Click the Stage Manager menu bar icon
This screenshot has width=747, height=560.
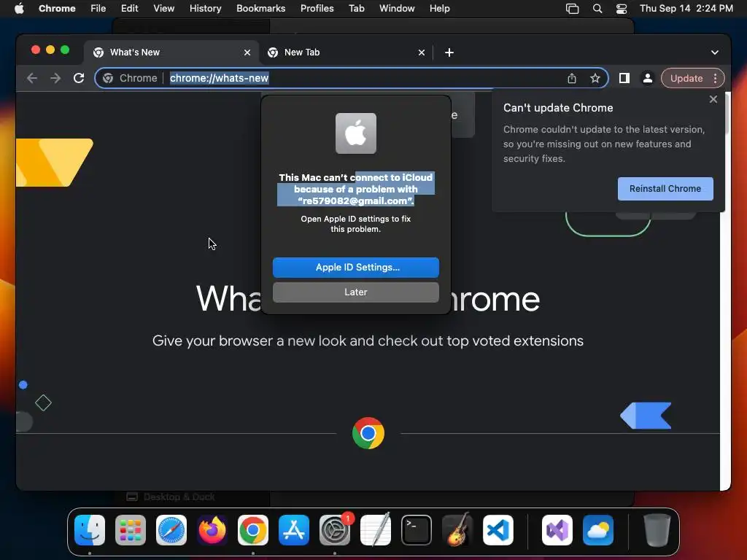pos(572,9)
